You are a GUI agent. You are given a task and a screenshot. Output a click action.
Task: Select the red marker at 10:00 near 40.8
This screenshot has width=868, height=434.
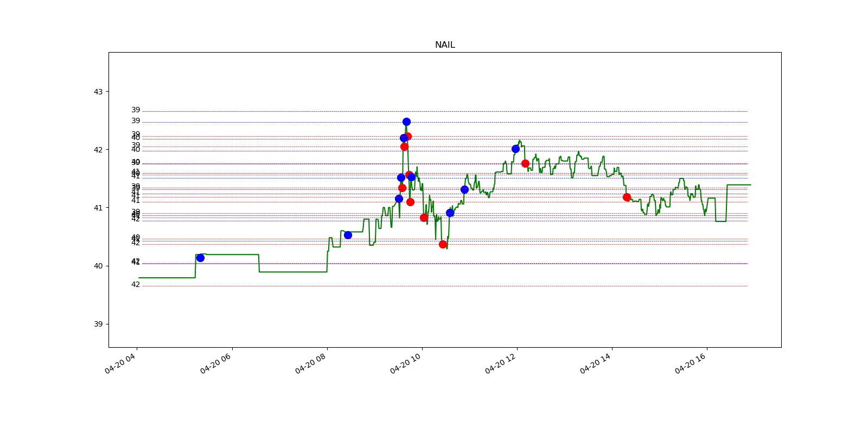click(x=424, y=218)
